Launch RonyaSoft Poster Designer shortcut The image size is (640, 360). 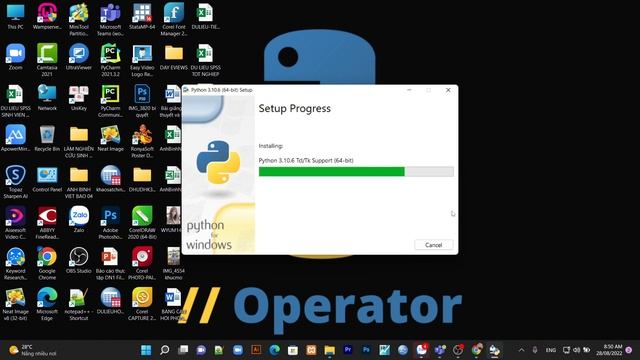click(142, 142)
